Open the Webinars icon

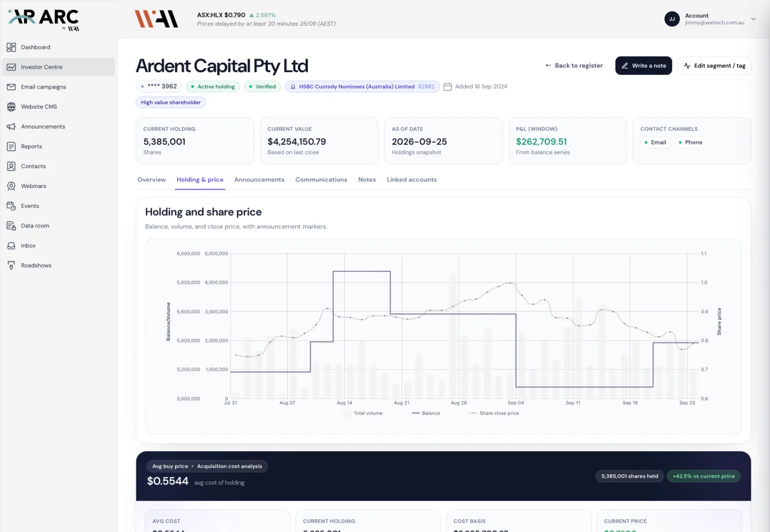[x=11, y=186]
